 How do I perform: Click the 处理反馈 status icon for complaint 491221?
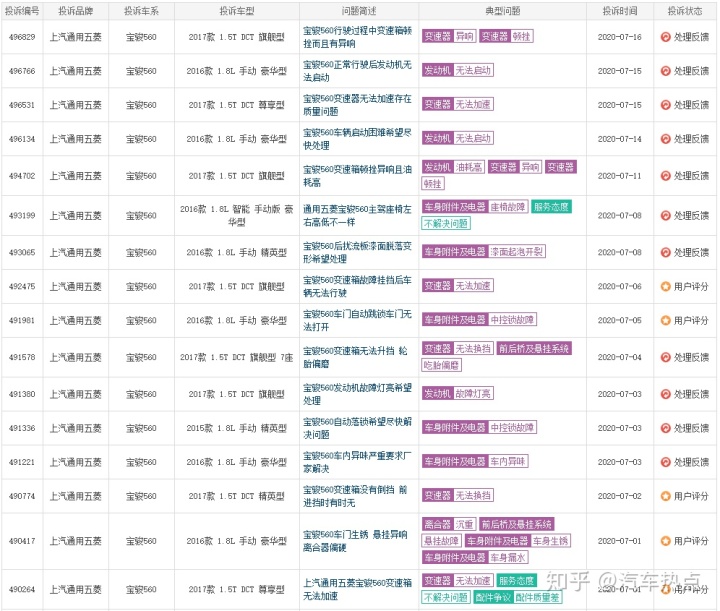[x=665, y=462]
